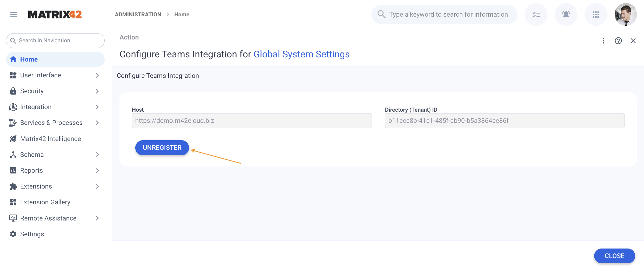Screen dimensions: 644x268
Task: Open the user profile avatar
Action: 626,15
